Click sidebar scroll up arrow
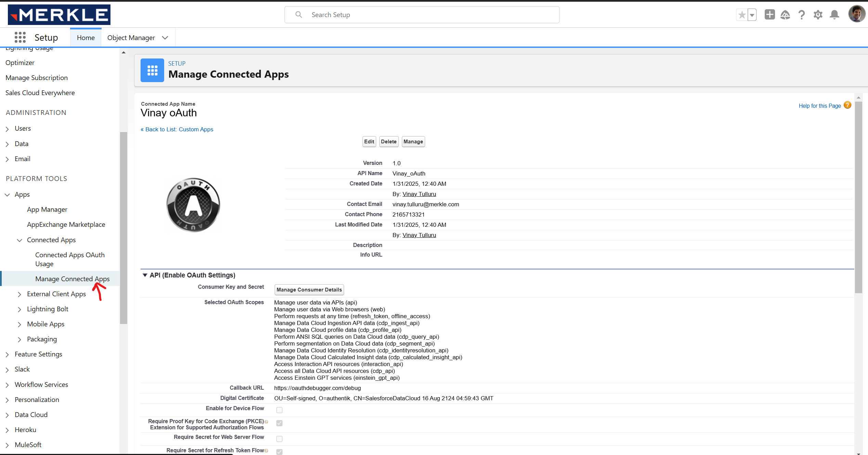The width and height of the screenshot is (868, 455). tap(124, 52)
